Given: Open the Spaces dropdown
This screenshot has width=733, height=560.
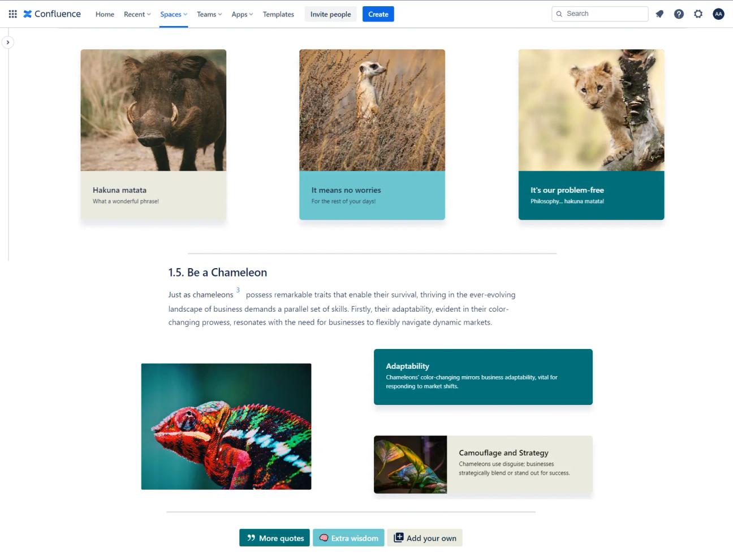Looking at the screenshot, I should click(x=174, y=14).
